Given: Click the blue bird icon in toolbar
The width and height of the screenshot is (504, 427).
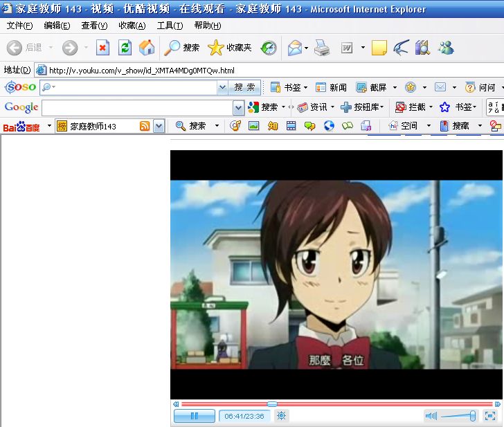Looking at the screenshot, I should [402, 48].
